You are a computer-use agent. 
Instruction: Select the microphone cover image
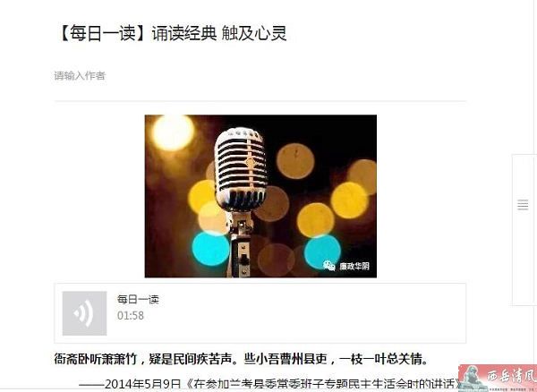[260, 196]
